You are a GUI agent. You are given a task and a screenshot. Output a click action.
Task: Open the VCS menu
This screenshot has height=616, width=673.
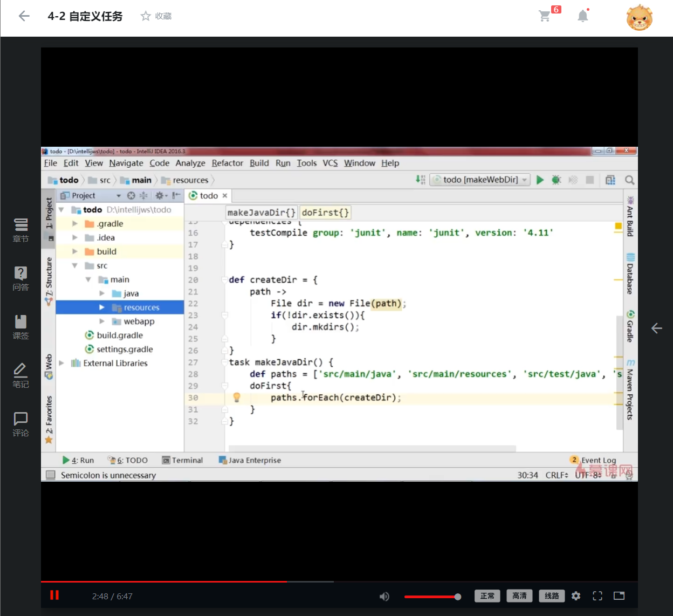click(x=330, y=163)
